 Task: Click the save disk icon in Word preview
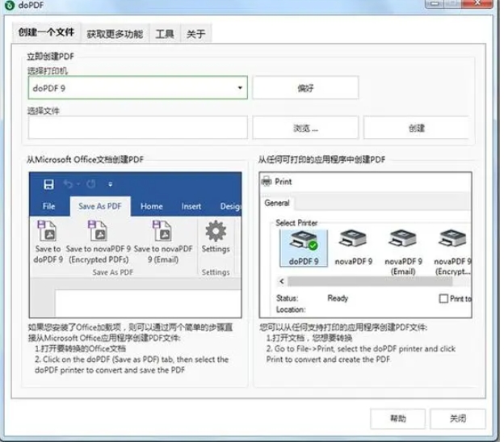(x=48, y=184)
